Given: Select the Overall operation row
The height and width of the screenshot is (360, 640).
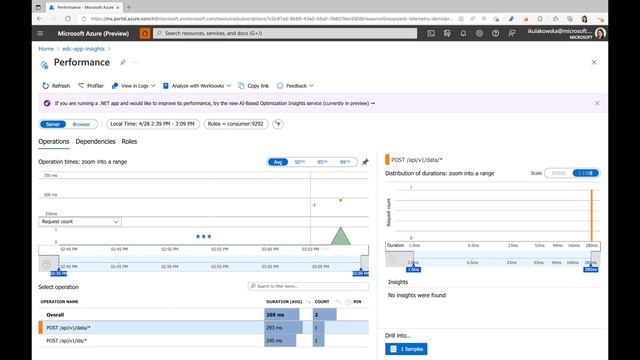Looking at the screenshot, I should (x=204, y=315).
